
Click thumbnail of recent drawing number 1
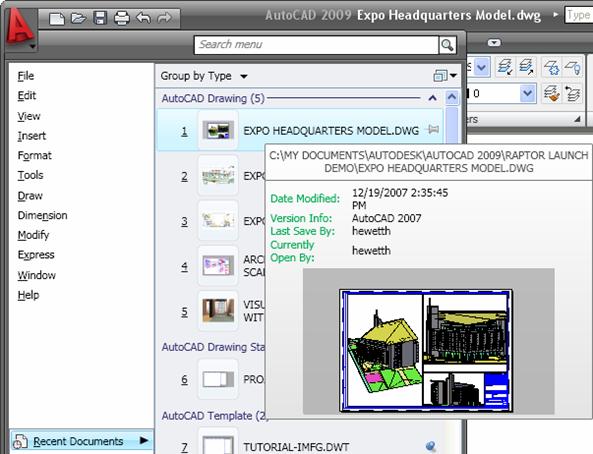pos(218,130)
